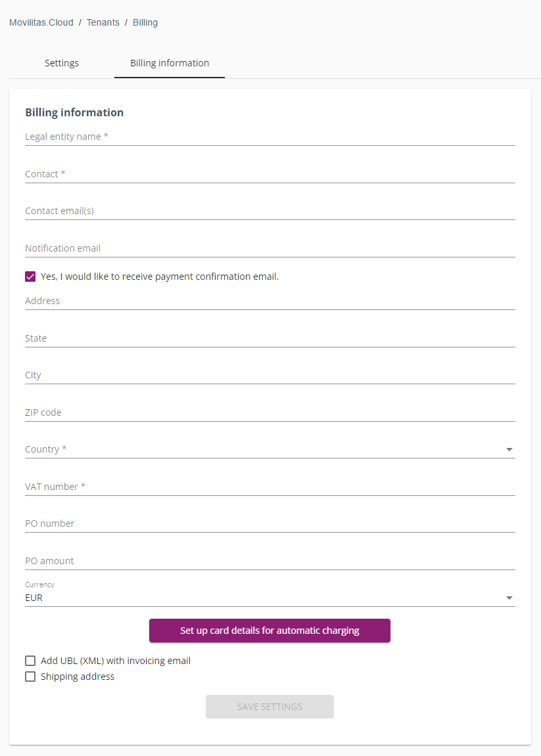Focus the VAT number field

[x=270, y=487]
